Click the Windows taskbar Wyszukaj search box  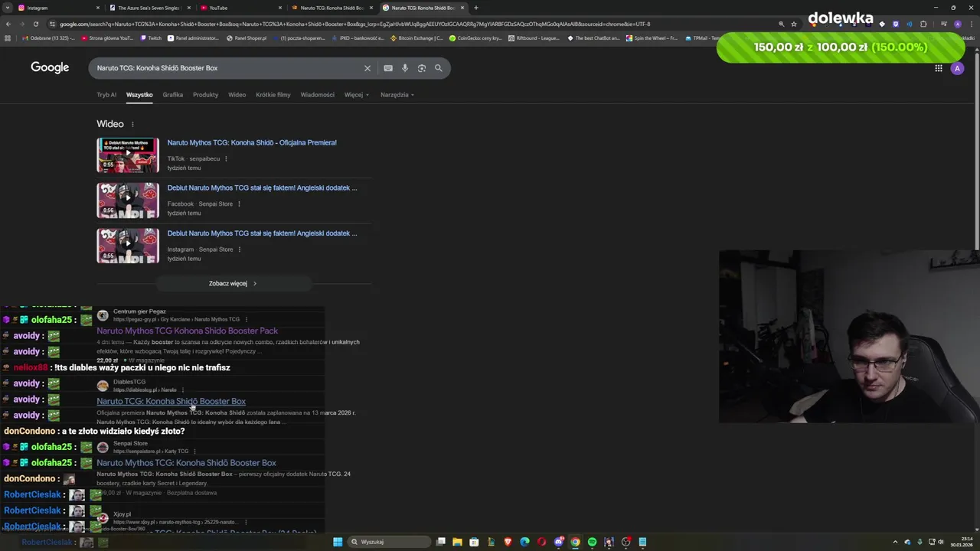pos(389,542)
